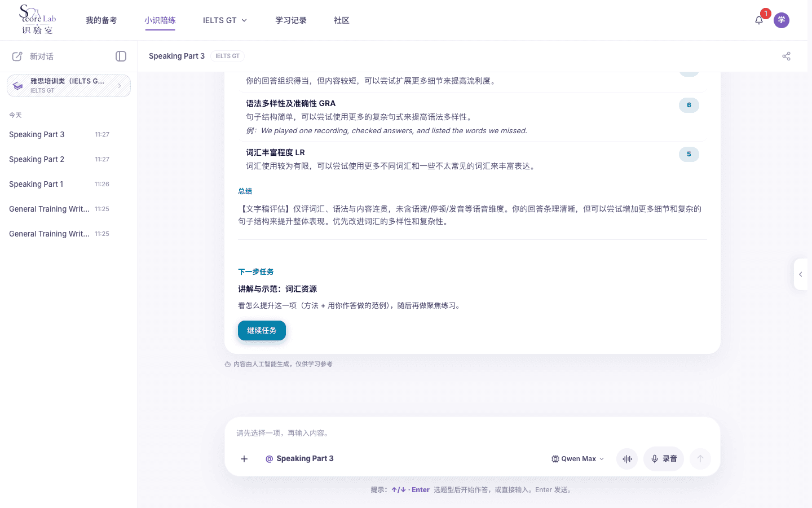Screen dimensions: 812x508
Task: Expand the IELTS GT dropdown in navbar
Action: 225,20
